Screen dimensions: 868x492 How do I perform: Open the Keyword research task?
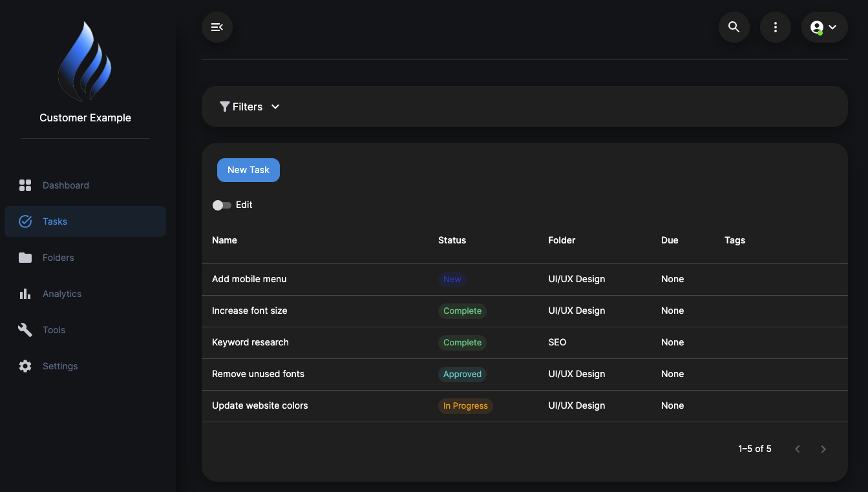(x=250, y=342)
